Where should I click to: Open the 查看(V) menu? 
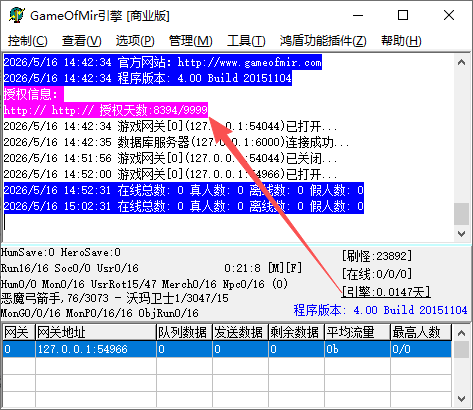[x=81, y=41]
